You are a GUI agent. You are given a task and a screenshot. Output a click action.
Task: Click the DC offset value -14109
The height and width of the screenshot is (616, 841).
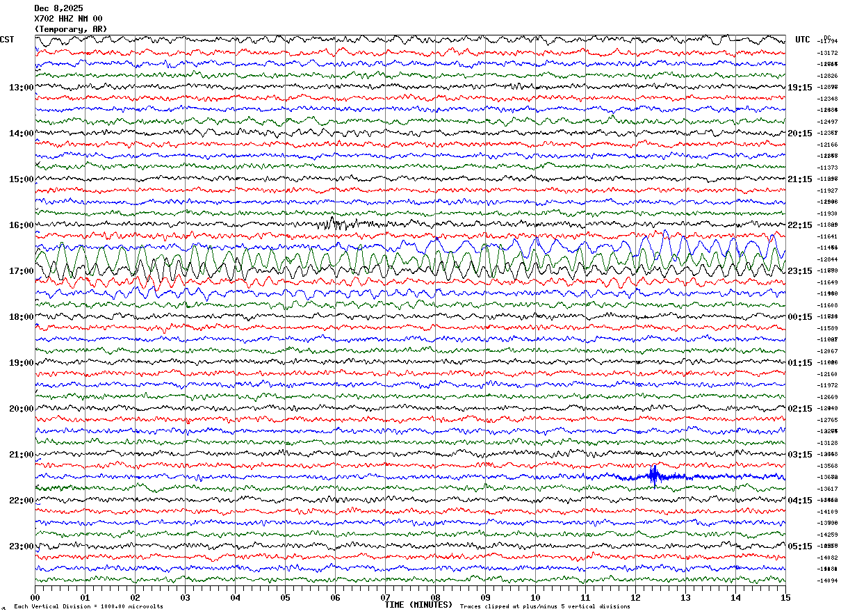click(828, 512)
